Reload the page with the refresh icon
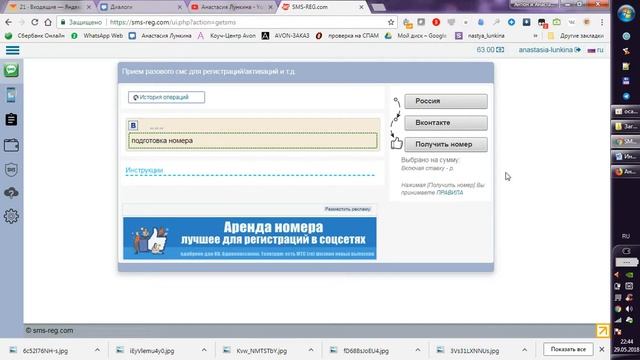Viewport: 640px width, 360px height. (x=35, y=22)
